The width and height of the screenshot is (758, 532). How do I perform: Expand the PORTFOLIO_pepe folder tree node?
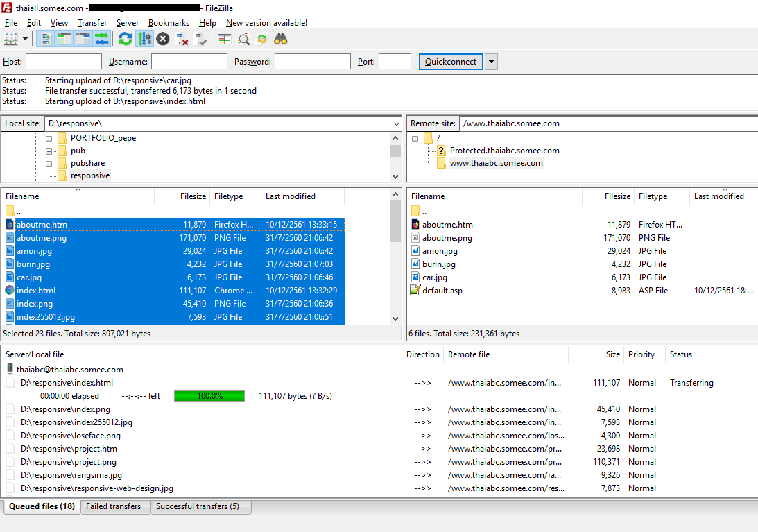[x=49, y=138]
